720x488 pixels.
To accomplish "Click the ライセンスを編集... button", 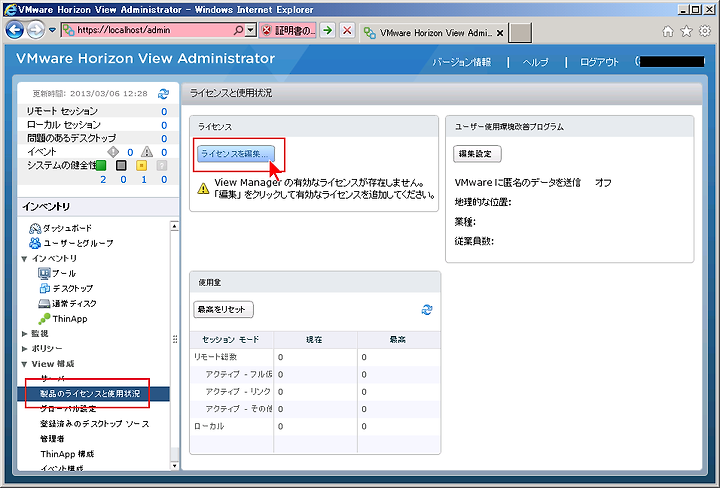I will pos(236,154).
